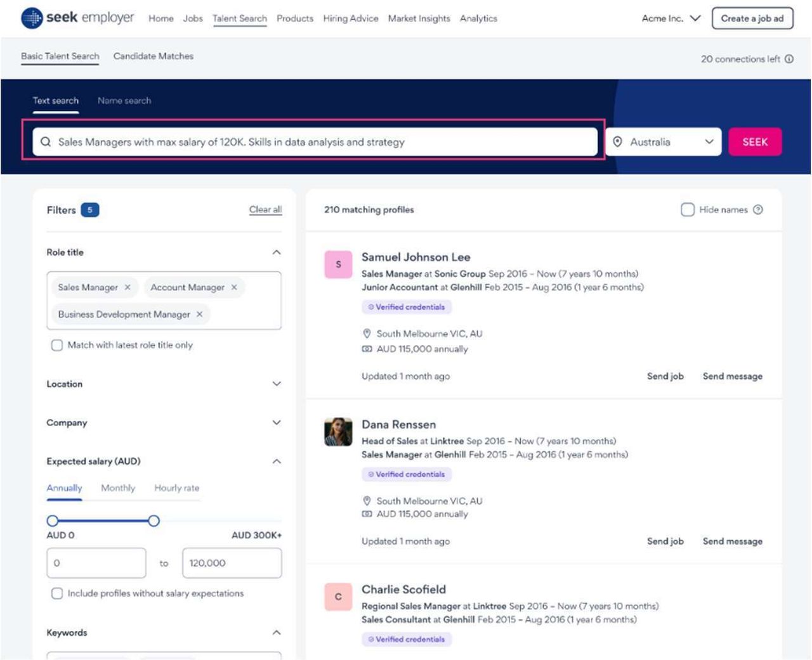Remove the Account Manager role chip
812x660 pixels.
[x=234, y=287]
